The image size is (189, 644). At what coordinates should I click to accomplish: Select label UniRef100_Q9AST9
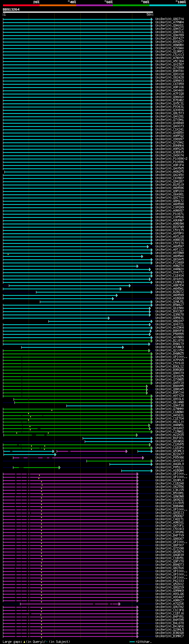170,373
